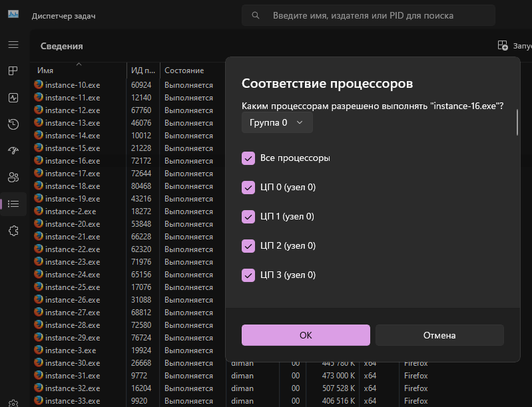Uncheck 'ЦП 0 (узел 0)' checkbox

[x=248, y=188]
